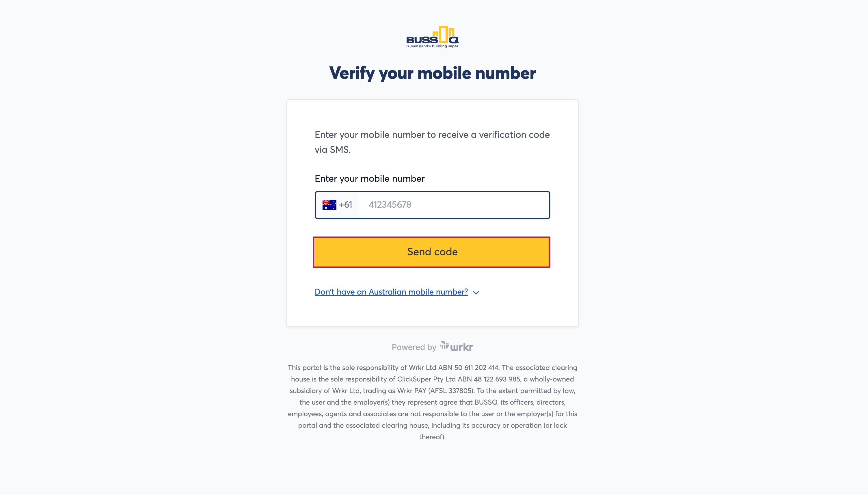Click the SMS verification instruction text
The height and width of the screenshot is (495, 868).
click(432, 142)
